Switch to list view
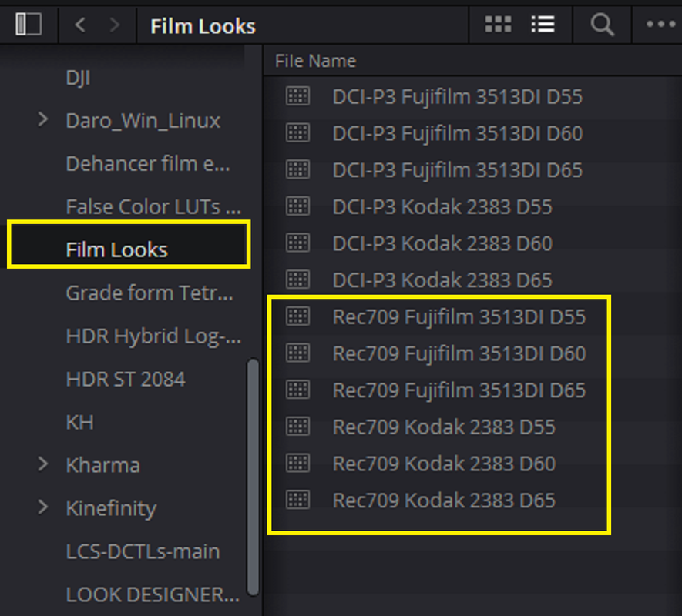The image size is (682, 616). point(543,25)
